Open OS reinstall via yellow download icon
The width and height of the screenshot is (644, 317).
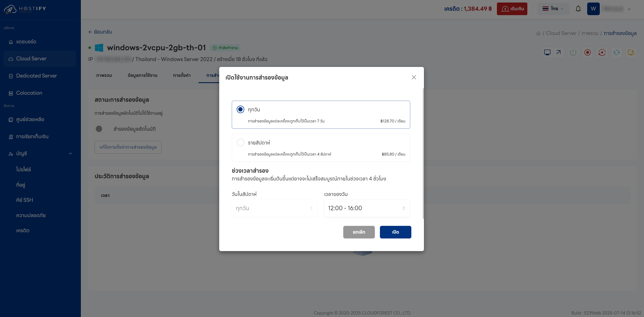[631, 52]
